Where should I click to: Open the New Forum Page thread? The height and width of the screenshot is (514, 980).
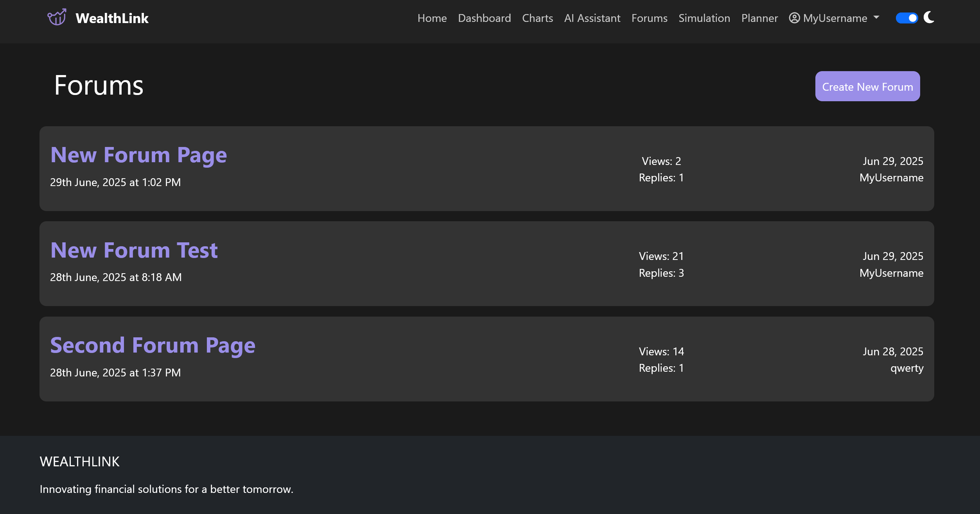click(138, 155)
